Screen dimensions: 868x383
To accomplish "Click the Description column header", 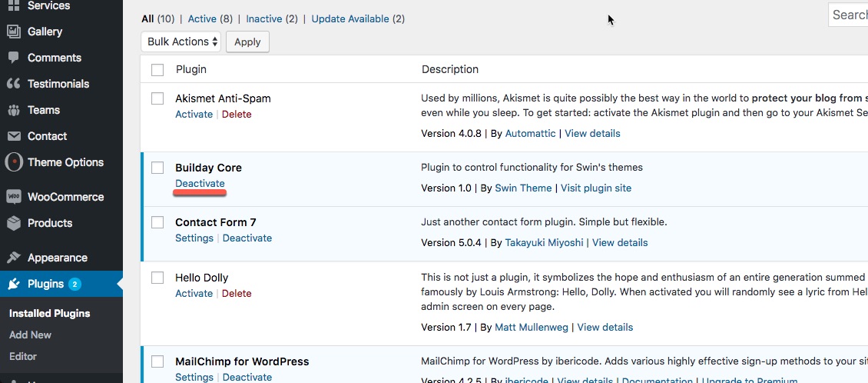I will [450, 69].
